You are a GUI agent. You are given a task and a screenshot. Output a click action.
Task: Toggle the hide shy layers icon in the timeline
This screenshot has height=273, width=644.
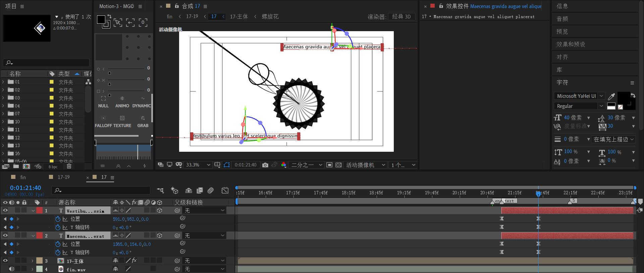(x=189, y=191)
